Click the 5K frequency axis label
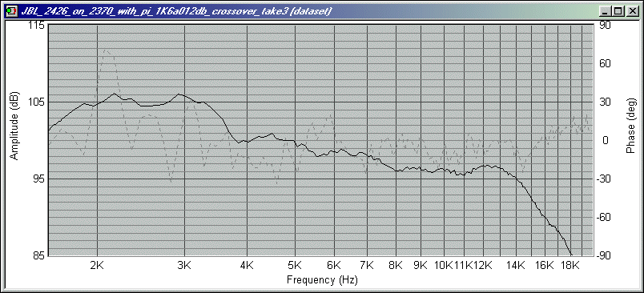This screenshot has height=293, width=644. click(x=295, y=265)
